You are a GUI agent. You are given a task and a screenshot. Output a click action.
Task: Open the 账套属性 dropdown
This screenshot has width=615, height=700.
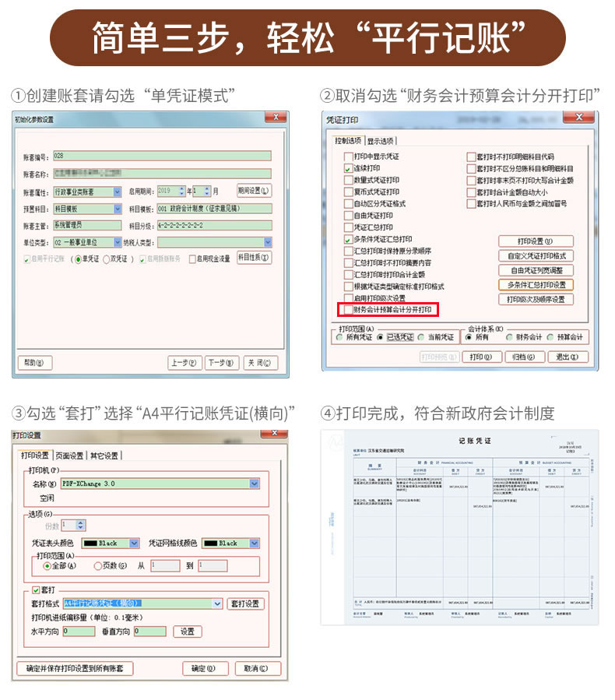(117, 192)
